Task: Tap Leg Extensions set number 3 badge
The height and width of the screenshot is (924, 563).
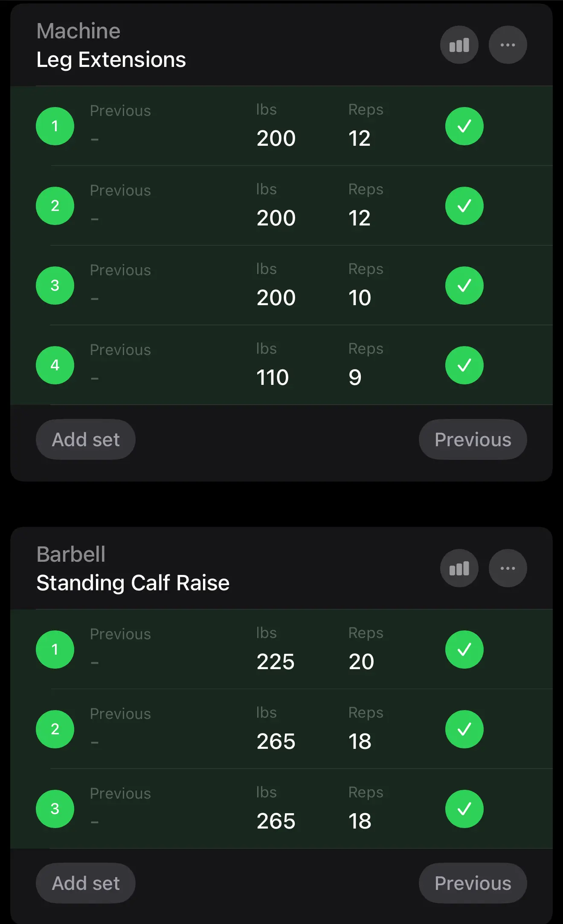Action: pos(55,286)
